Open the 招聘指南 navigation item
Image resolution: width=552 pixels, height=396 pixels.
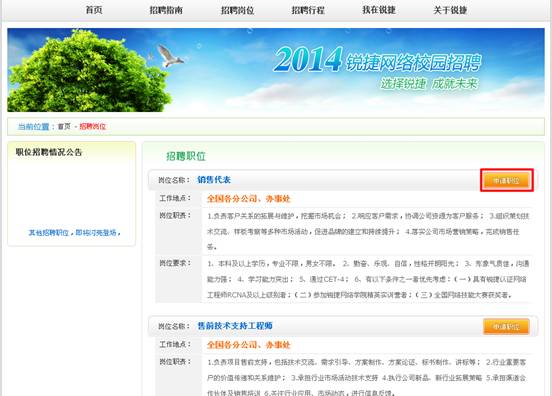[166, 10]
